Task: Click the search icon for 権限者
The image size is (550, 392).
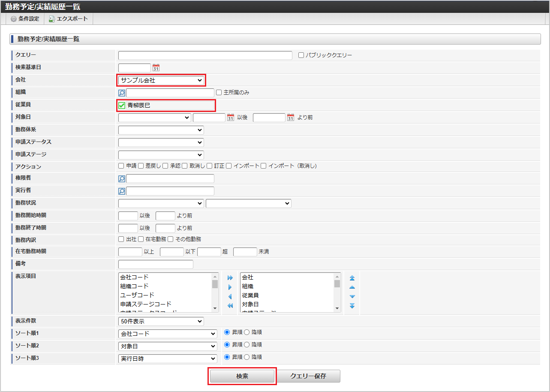Action: [122, 179]
